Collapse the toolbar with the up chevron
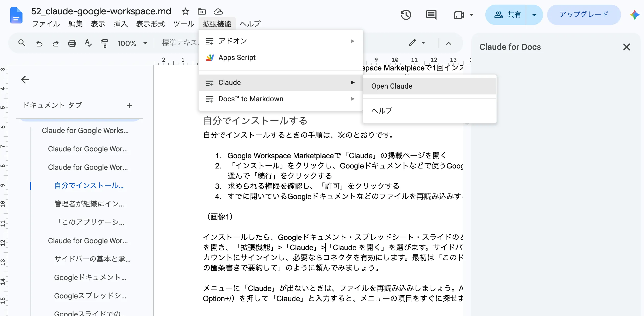Screen dimensions: 644x316 click(449, 43)
